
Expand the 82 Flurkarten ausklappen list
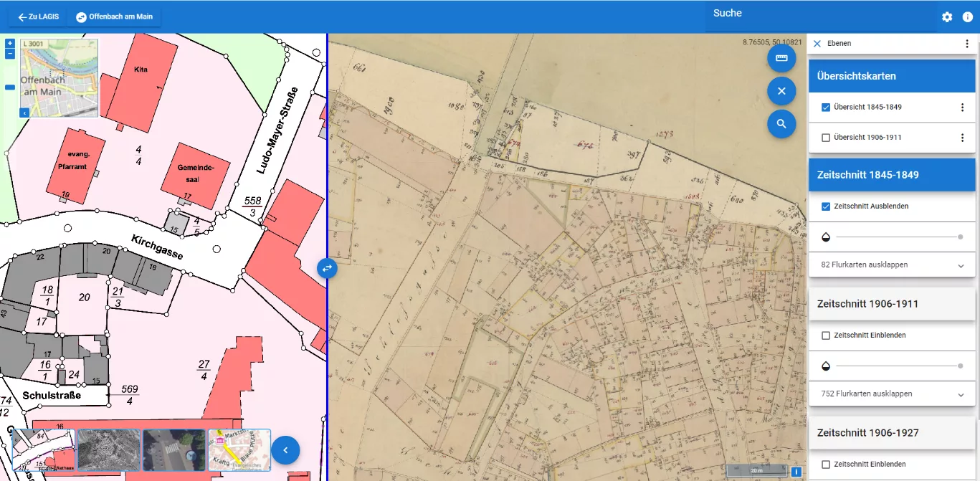coord(892,265)
